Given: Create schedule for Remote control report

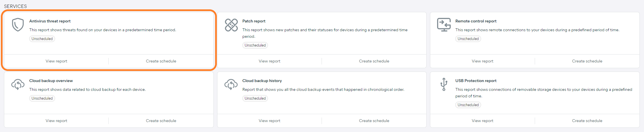Looking at the screenshot, I should click(587, 61).
